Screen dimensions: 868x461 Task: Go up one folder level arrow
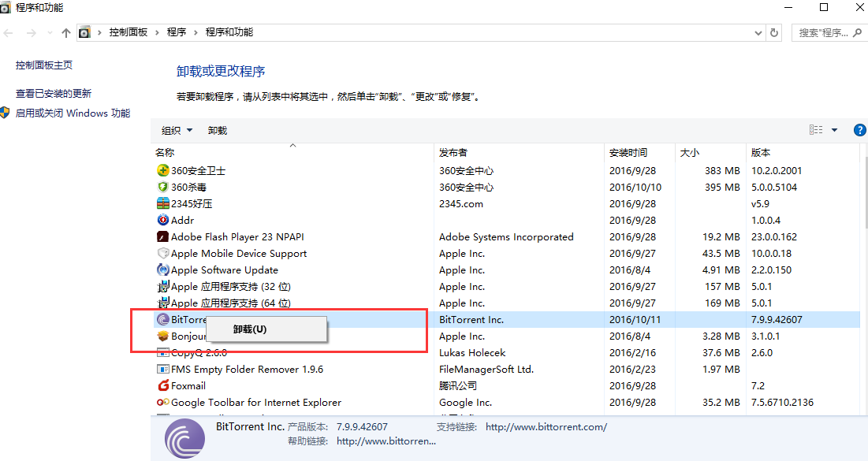(x=66, y=32)
